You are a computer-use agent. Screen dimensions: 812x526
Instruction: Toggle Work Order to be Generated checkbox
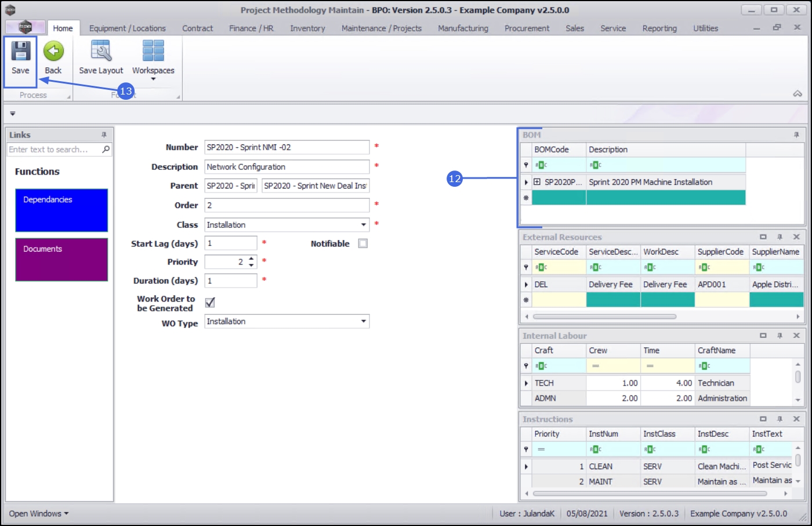pyautogui.click(x=210, y=302)
